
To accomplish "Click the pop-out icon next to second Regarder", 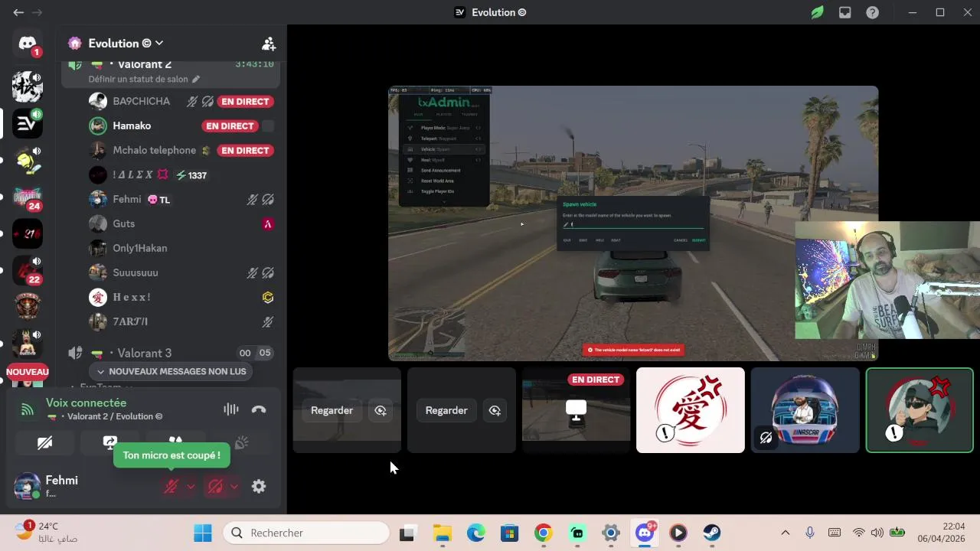I will (495, 410).
